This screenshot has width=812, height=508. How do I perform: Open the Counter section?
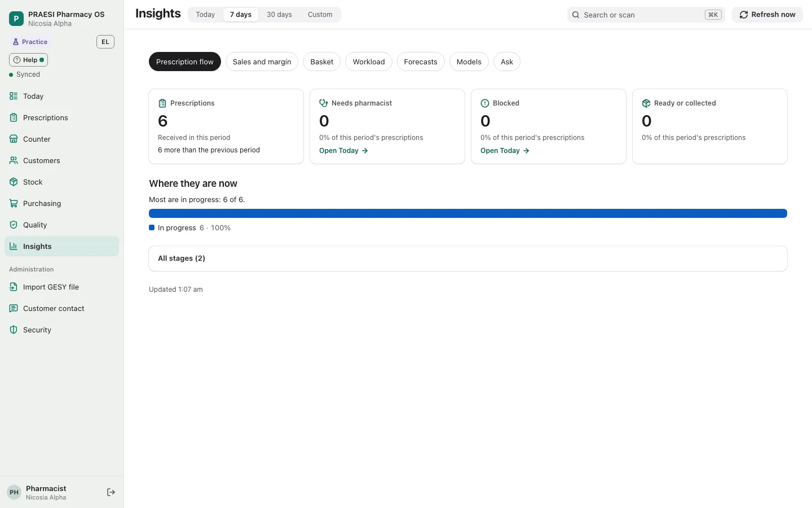click(x=61, y=139)
